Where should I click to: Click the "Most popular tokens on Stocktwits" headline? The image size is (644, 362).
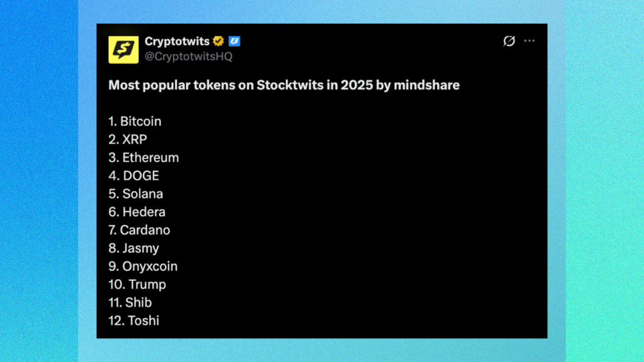click(284, 85)
